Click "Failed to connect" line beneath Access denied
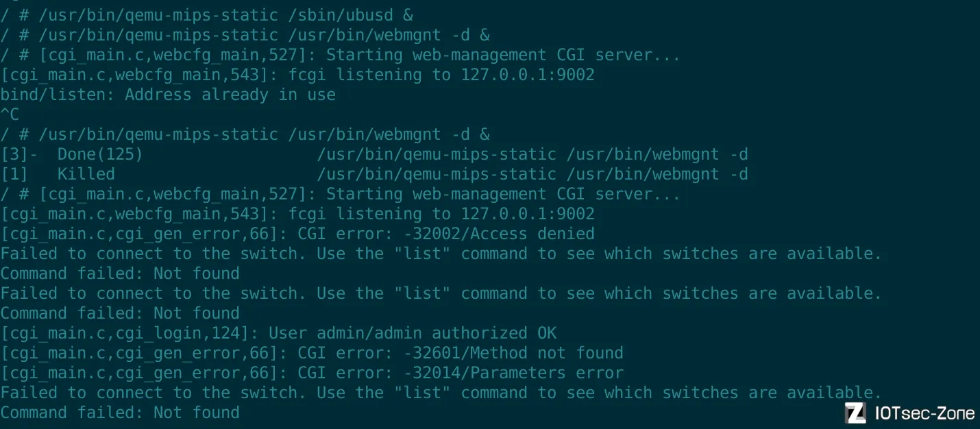Viewport: 980px width, 429px height. coord(441,254)
